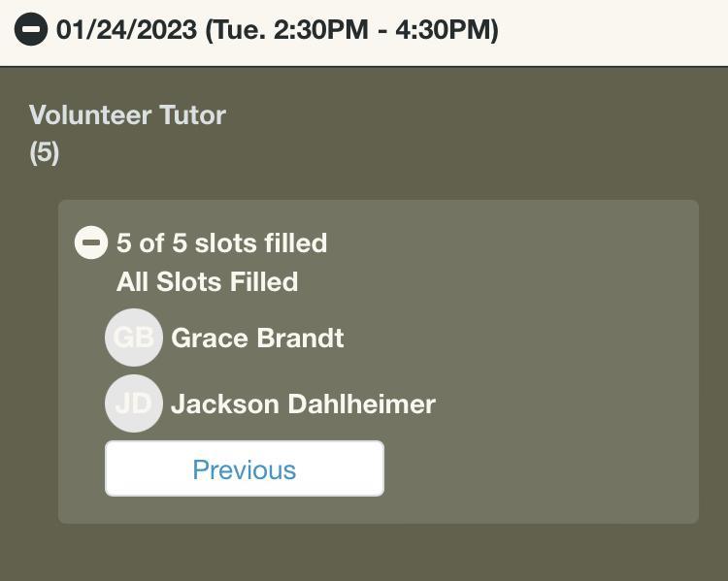Click the word "Jackson" in the volunteer list
Image resolution: width=728 pixels, height=581 pixels.
click(225, 403)
